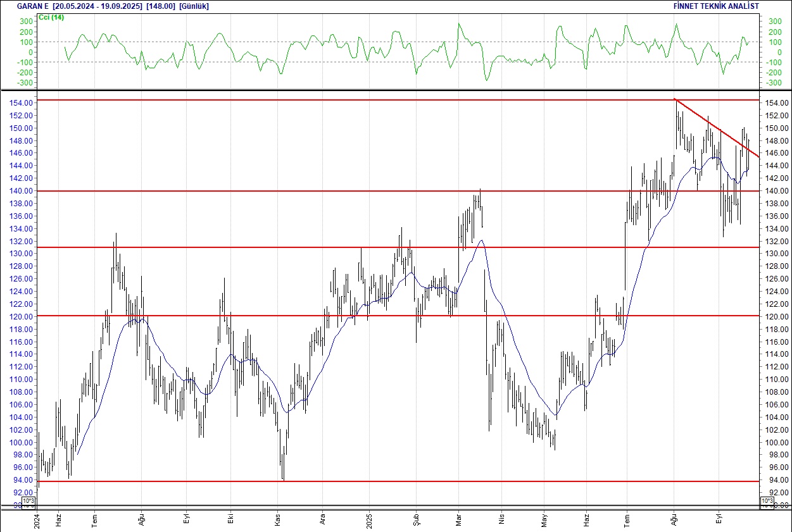Click the [Günlük] period label
This screenshot has height=532, width=792.
[194, 6]
